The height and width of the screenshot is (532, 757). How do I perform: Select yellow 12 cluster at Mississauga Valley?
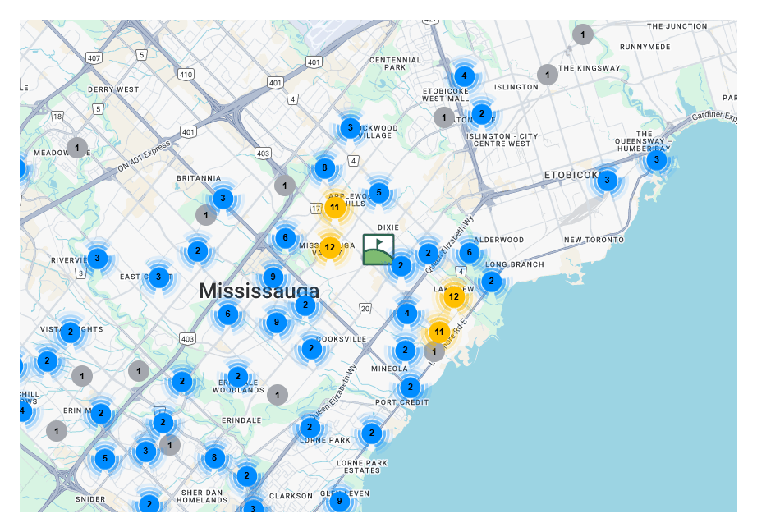[x=329, y=247]
